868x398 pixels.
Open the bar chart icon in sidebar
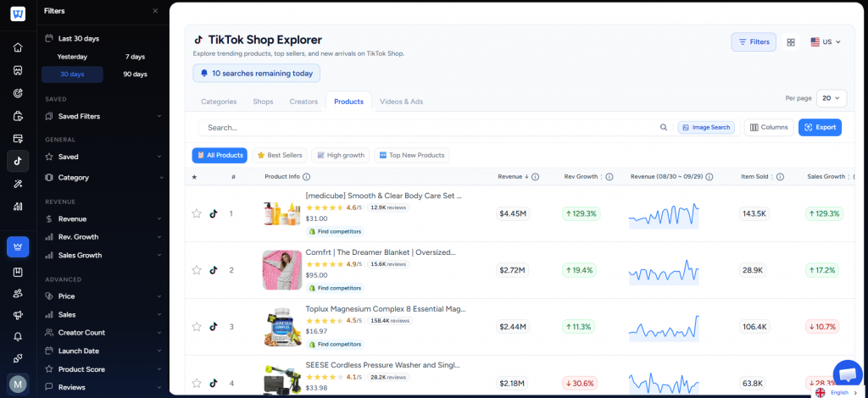point(18,207)
